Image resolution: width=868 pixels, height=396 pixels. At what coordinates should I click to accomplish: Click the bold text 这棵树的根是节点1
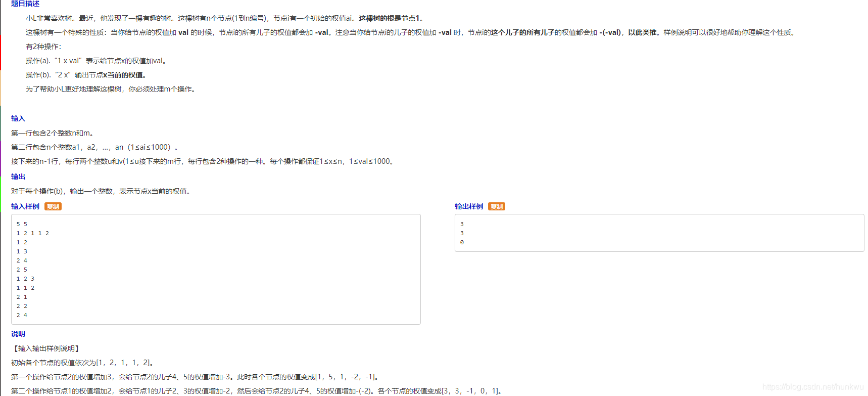pyautogui.click(x=392, y=18)
